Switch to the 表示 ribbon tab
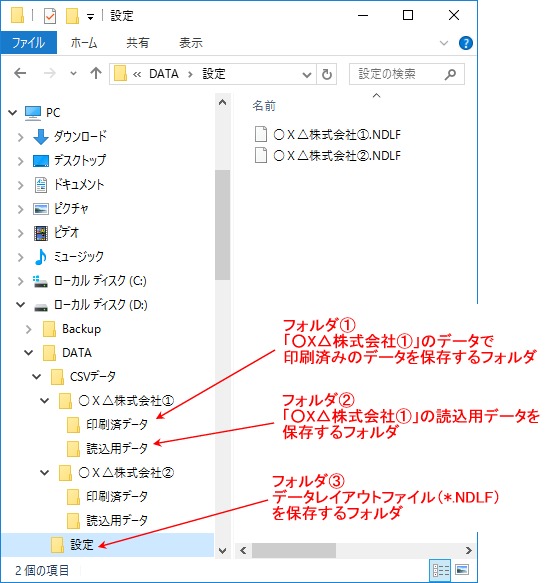 tap(191, 43)
